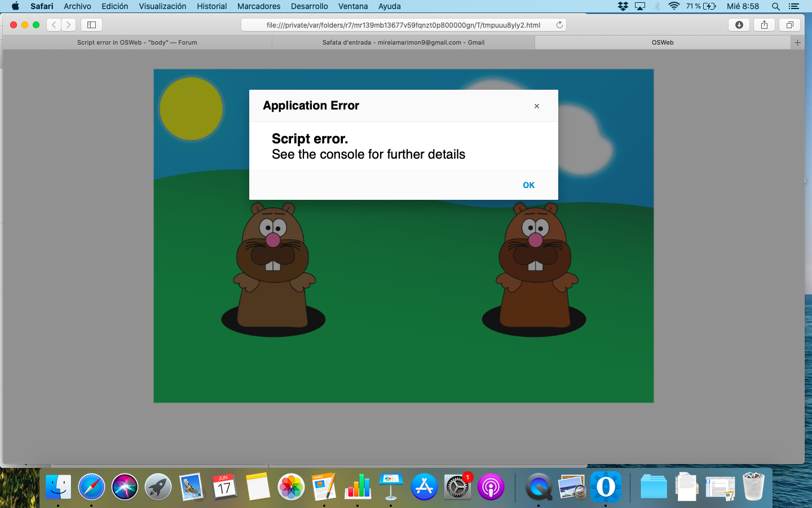Switch to the Gmail Safata d'entrada tab
Image resolution: width=812 pixels, height=508 pixels.
[x=403, y=42]
